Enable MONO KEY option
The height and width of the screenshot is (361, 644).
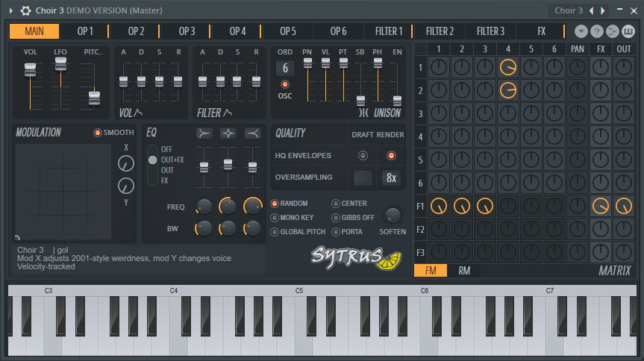[x=292, y=218]
